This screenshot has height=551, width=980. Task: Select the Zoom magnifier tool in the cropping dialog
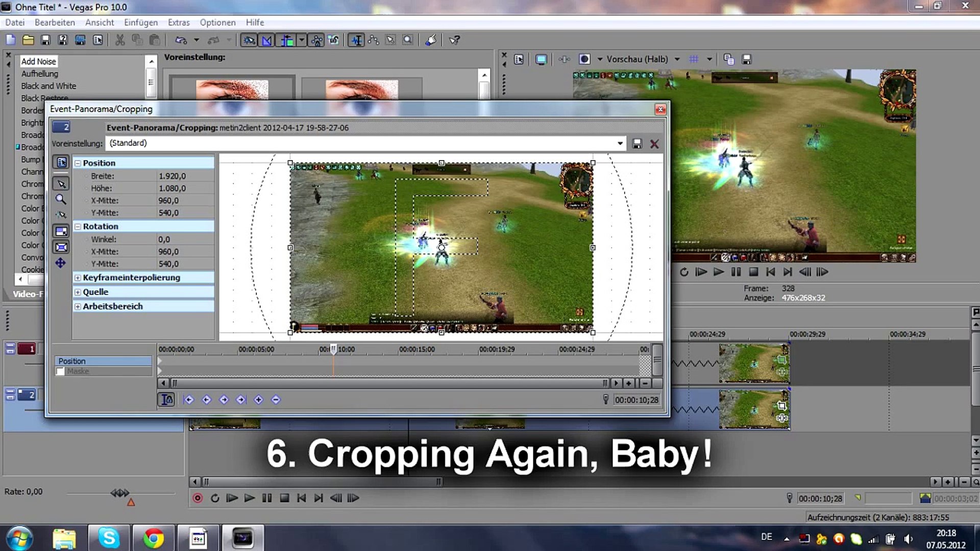61,199
